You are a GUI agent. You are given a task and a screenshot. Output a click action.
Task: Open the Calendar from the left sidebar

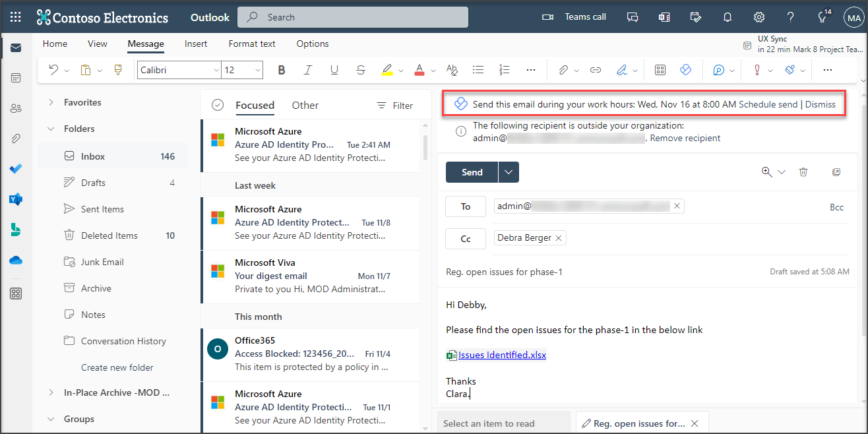[15, 77]
